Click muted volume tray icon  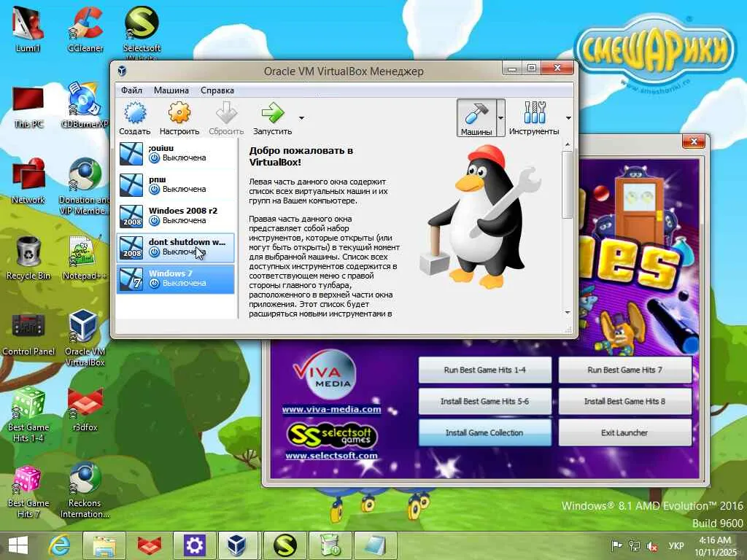pyautogui.click(x=652, y=545)
